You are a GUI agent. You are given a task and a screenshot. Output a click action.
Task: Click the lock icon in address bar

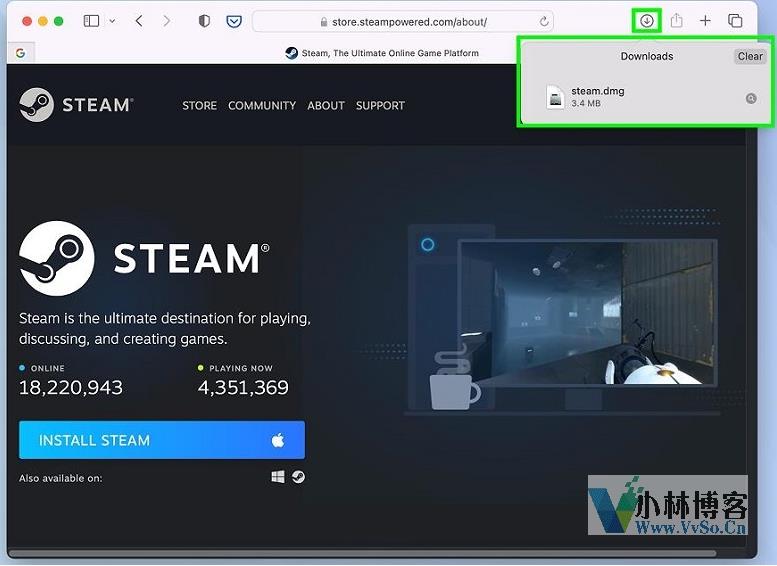pos(324,22)
